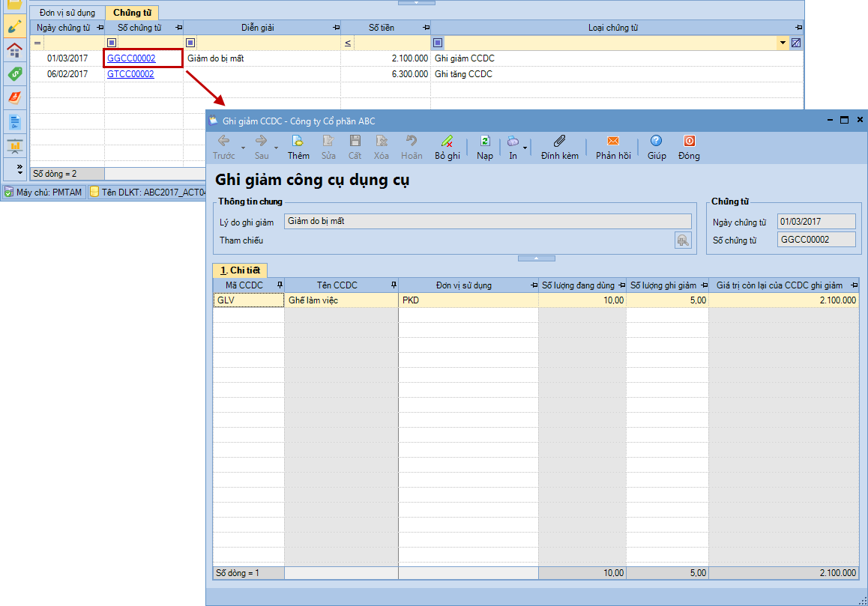Click the Bỏ ghi (Unpost) icon
The image size is (868, 606).
coord(447,141)
